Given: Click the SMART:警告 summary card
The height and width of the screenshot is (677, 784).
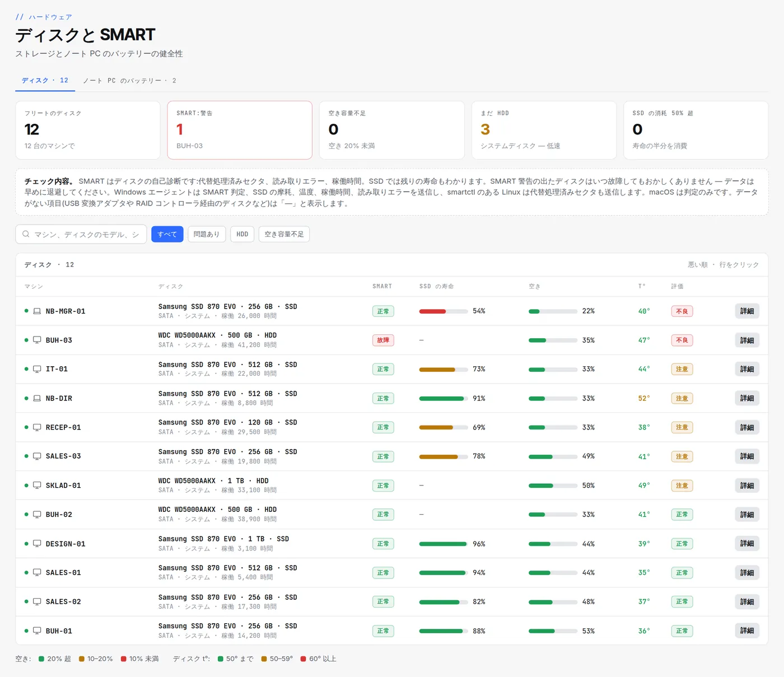Looking at the screenshot, I should tap(240, 130).
